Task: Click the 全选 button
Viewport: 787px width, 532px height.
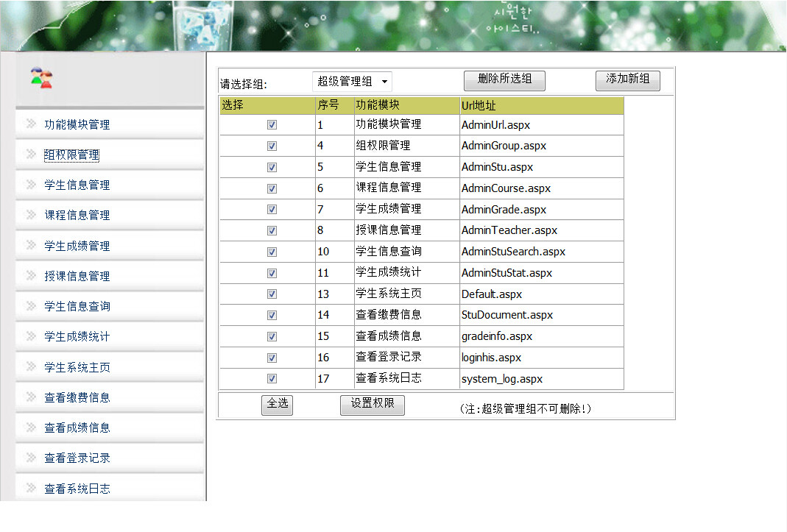Action: pos(277,404)
